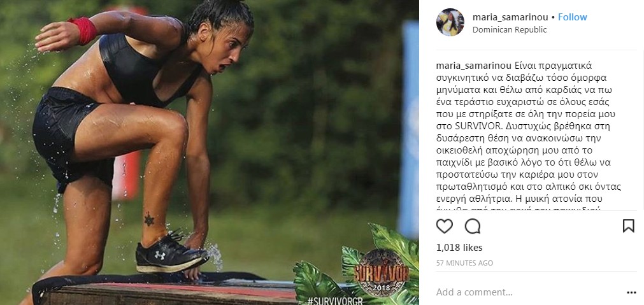Open comments via the speech bubble icon
Screen dimensions: 644x305
(x=473, y=226)
